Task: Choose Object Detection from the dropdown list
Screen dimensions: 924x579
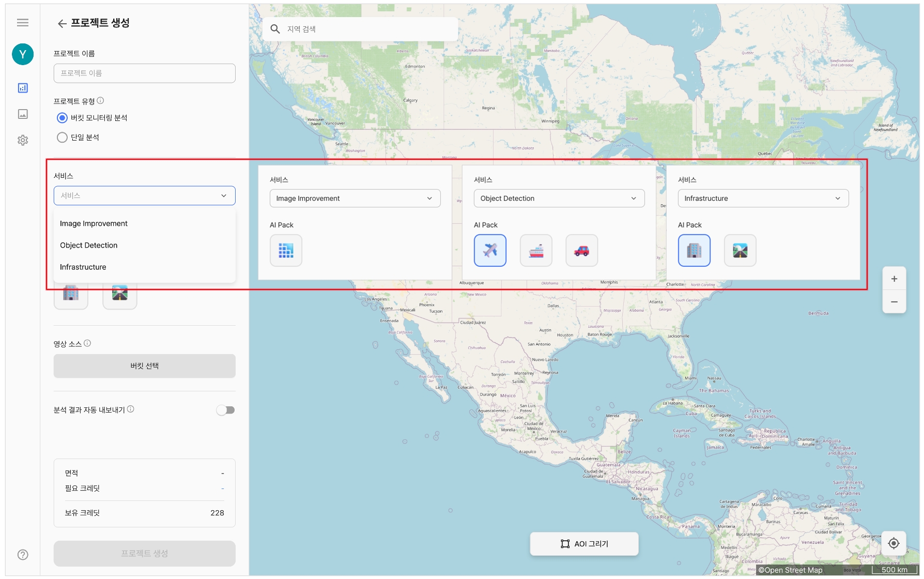Action: pyautogui.click(x=89, y=246)
